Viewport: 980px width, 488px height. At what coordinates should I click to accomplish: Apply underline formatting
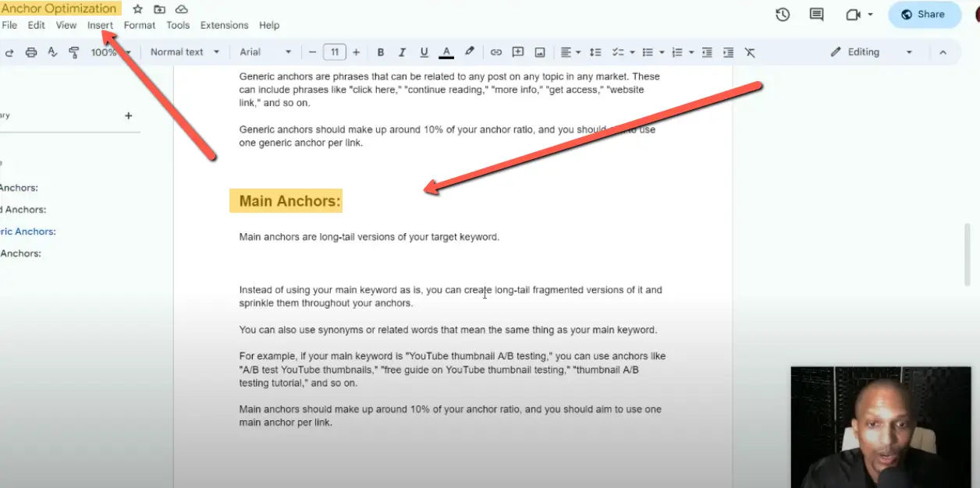pyautogui.click(x=424, y=51)
